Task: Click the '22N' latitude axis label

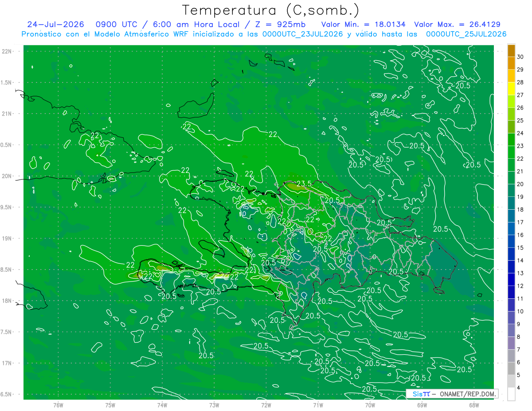Action: (8, 51)
